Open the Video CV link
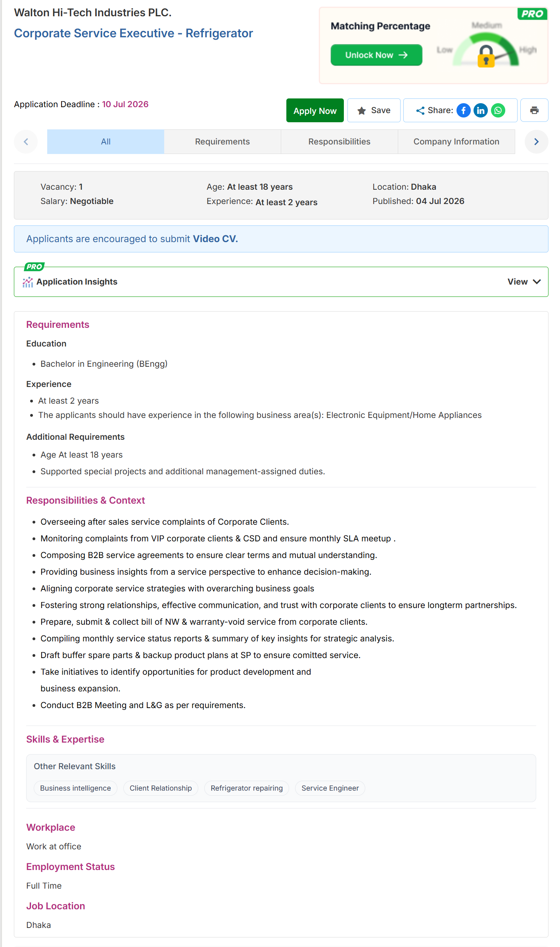This screenshot has height=947, width=560. [x=215, y=239]
